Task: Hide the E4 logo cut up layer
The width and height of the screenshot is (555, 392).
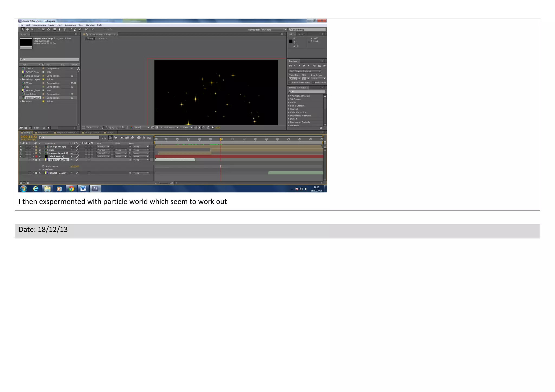Action: click(21, 147)
